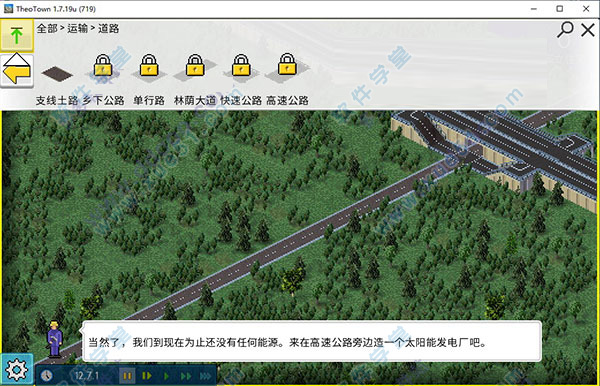Select the locked 高速公路 road
The image size is (600, 386).
click(x=287, y=67)
